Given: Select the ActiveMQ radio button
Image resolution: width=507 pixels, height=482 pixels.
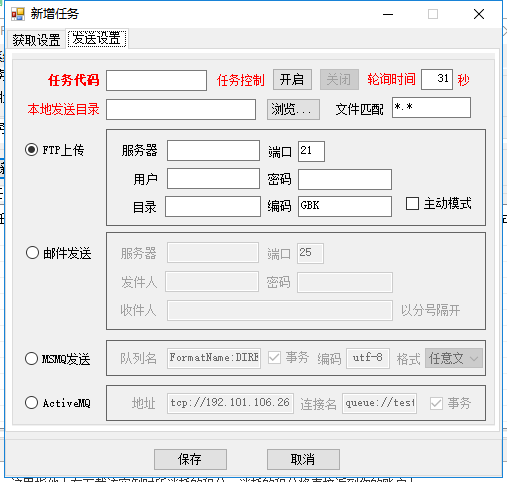Looking at the screenshot, I should [31, 403].
